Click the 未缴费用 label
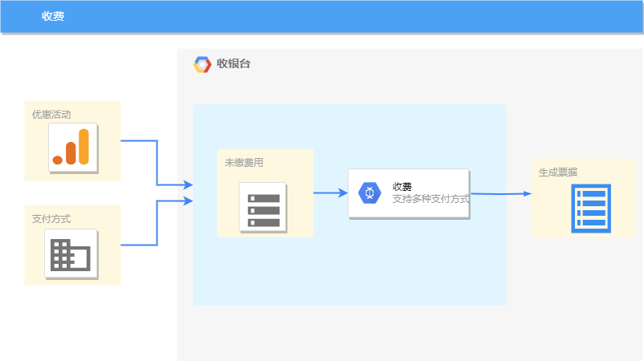Image resolution: width=644 pixels, height=361 pixels. (x=243, y=163)
